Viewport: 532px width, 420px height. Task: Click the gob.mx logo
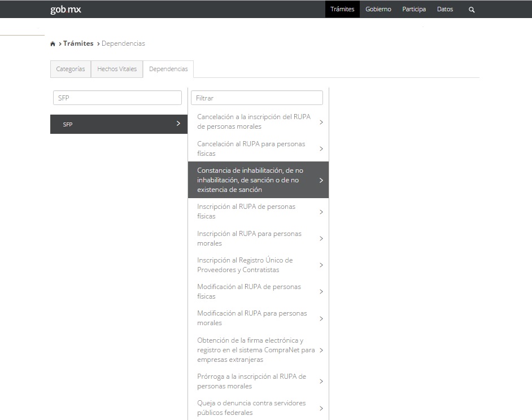66,9
